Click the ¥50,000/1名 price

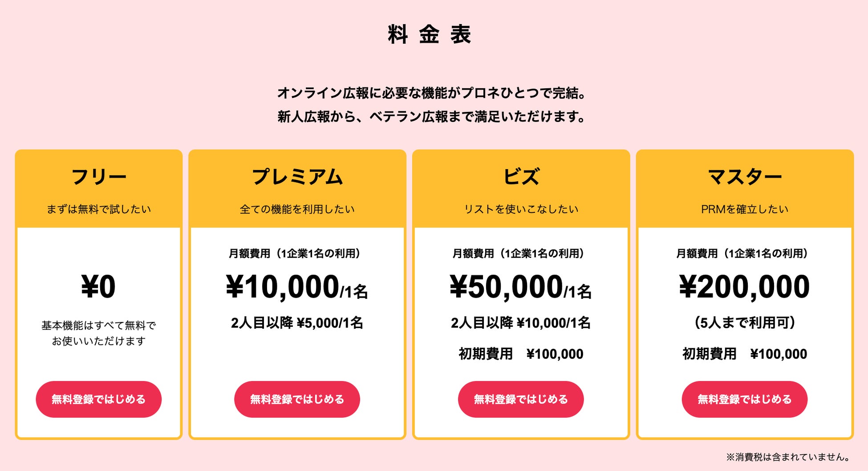click(x=520, y=287)
